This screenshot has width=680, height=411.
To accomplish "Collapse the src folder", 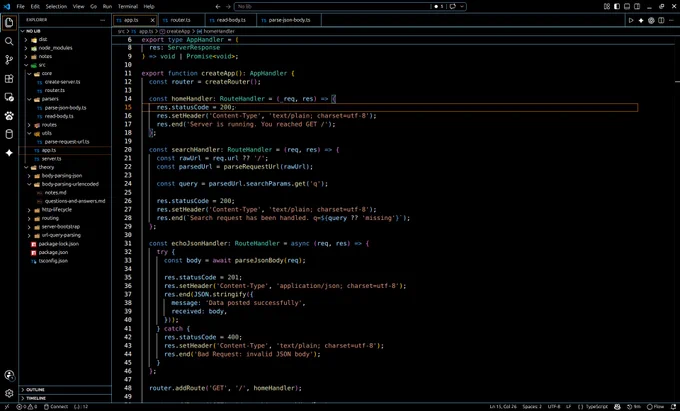I will [65, 65].
